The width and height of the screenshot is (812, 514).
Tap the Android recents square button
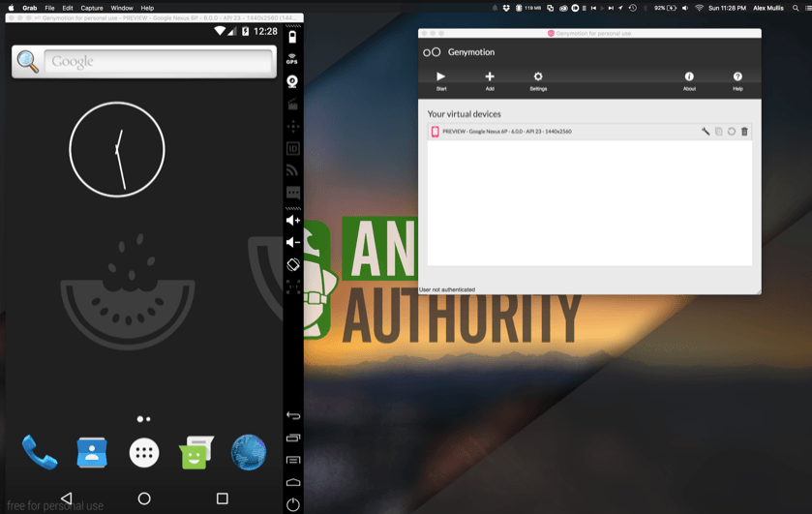(x=223, y=499)
